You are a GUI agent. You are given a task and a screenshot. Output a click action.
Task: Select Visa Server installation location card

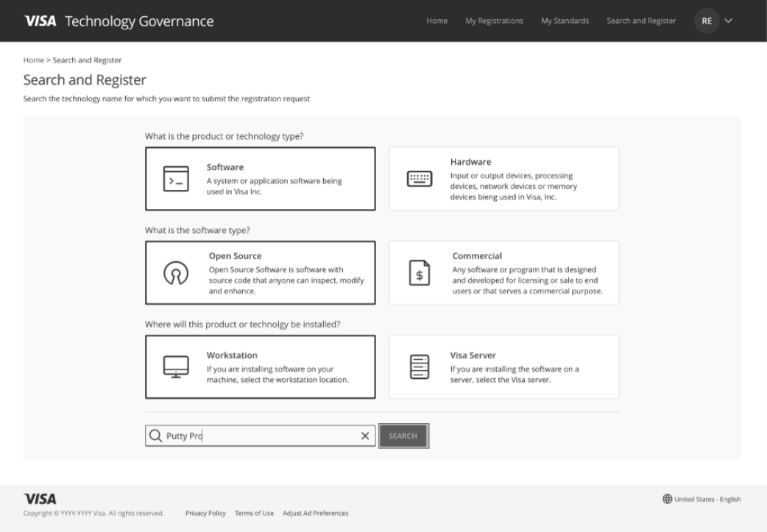click(x=503, y=366)
